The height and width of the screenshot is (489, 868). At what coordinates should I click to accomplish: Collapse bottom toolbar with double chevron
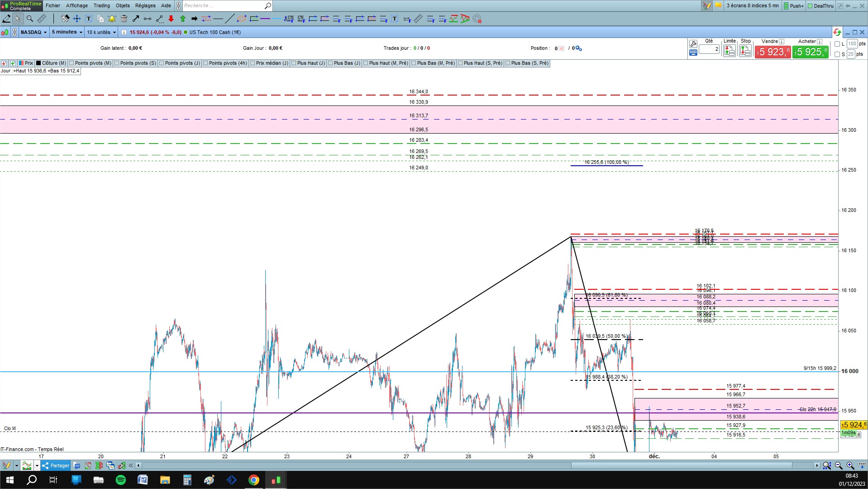(131, 465)
